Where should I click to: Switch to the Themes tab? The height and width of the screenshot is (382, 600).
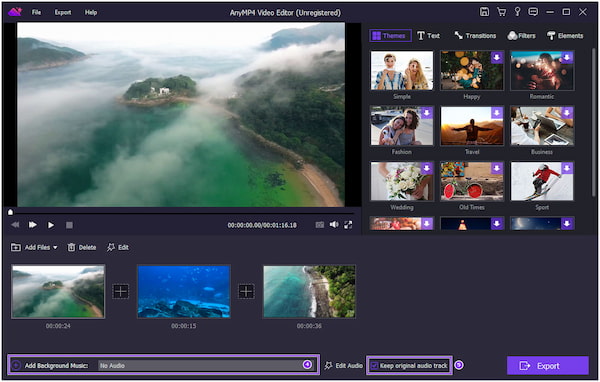390,36
